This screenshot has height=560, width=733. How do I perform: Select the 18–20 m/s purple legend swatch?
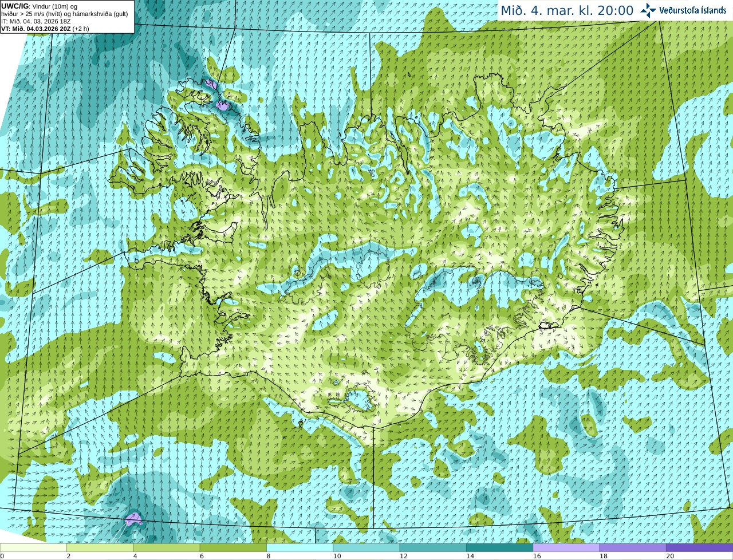point(633,547)
